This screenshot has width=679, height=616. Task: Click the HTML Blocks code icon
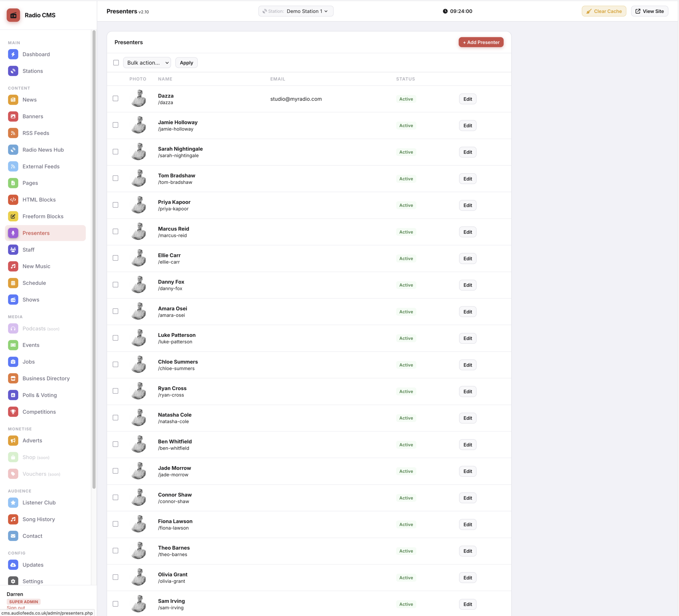(13, 200)
